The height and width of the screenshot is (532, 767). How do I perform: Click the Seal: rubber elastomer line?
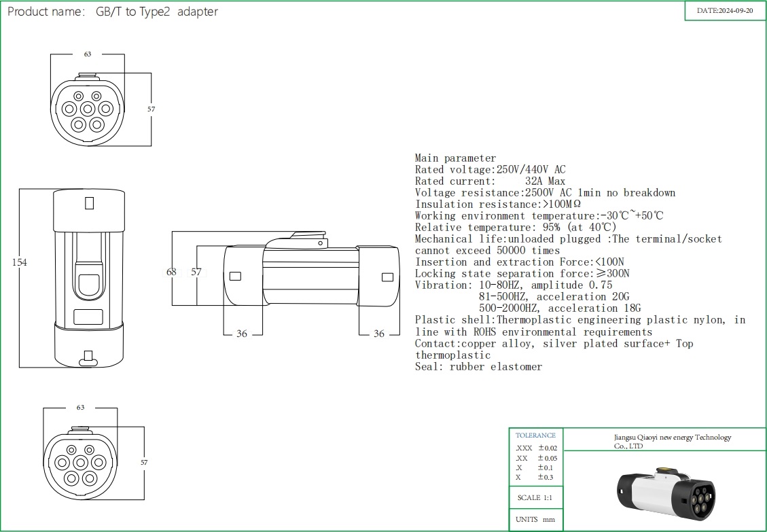[478, 367]
